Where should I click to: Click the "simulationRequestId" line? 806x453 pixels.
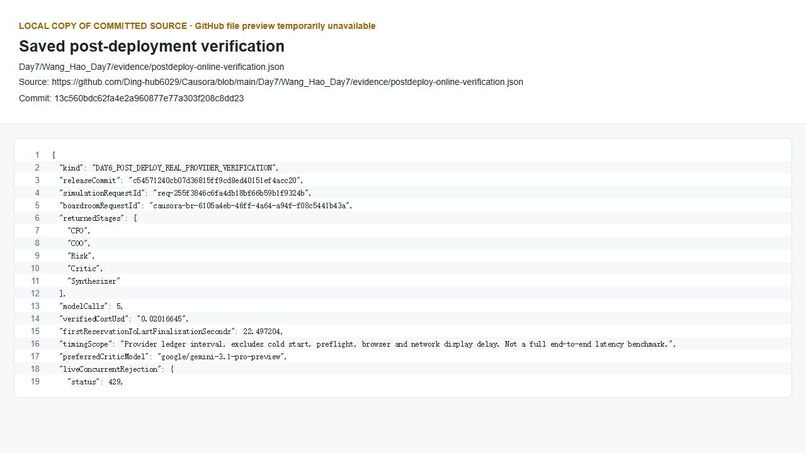click(185, 193)
